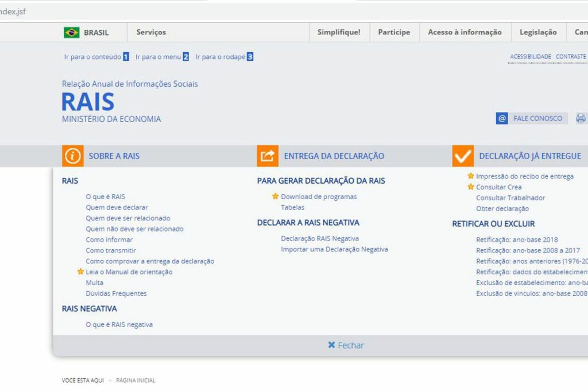Open Impressão do recibo de entrega
588x392 pixels.
pos(524,176)
